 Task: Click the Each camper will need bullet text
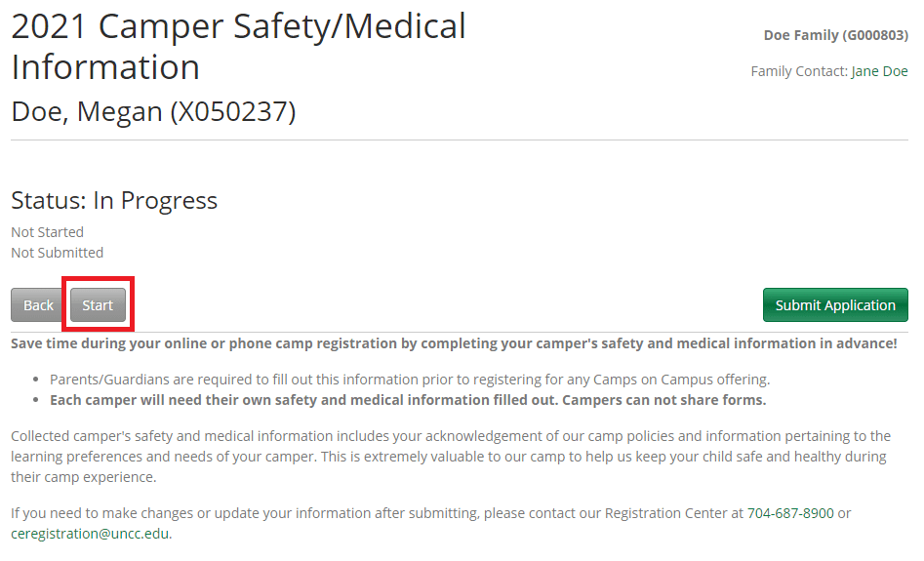pyautogui.click(x=408, y=400)
